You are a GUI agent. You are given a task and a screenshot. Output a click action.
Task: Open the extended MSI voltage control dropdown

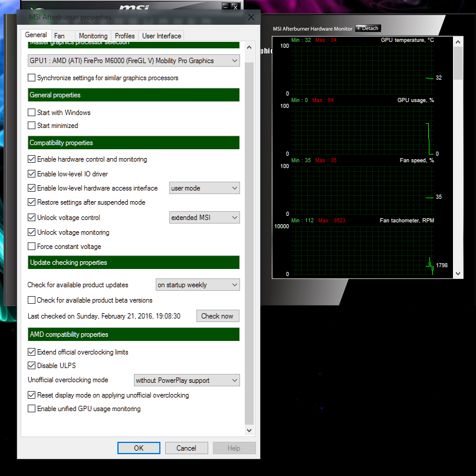pos(204,218)
